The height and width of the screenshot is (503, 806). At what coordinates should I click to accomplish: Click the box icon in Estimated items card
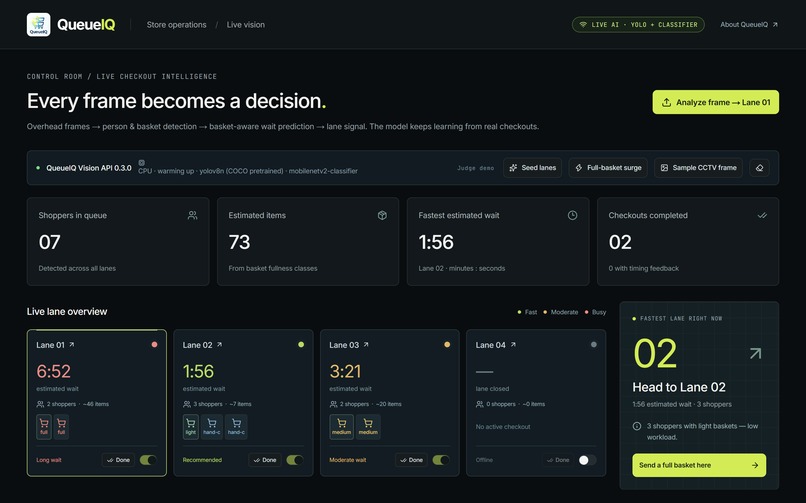coord(382,215)
